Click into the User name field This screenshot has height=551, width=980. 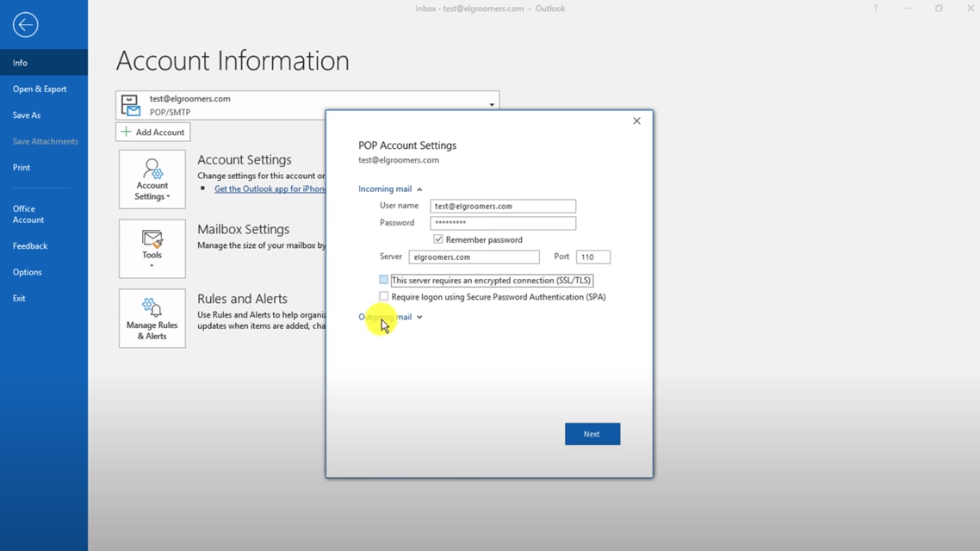pyautogui.click(x=503, y=206)
